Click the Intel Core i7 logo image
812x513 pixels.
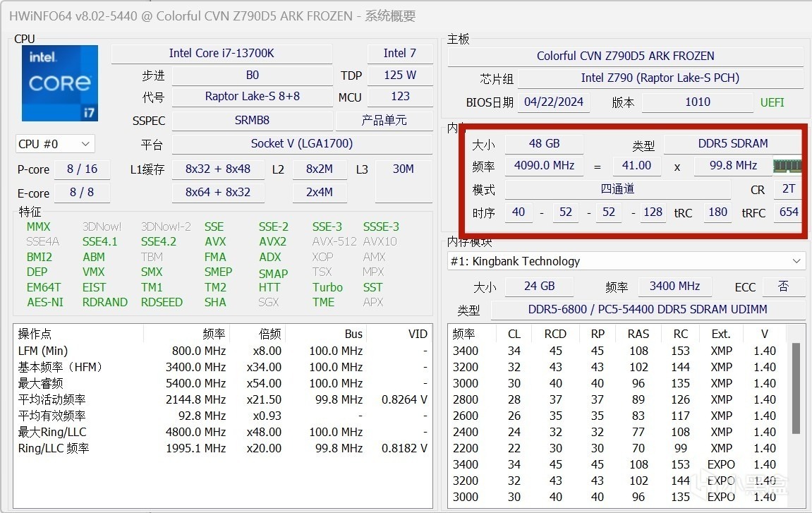tap(59, 83)
